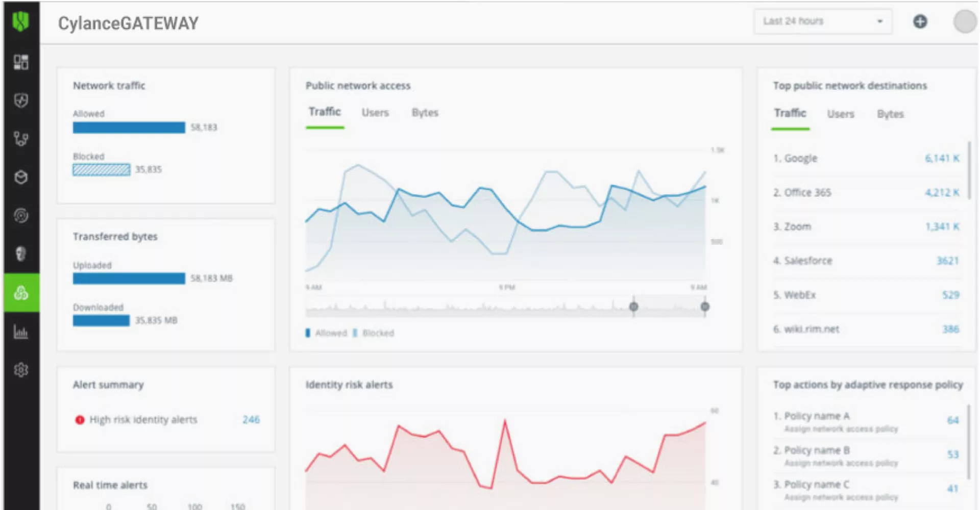Select Users tab in Top public network destinations

coord(841,114)
